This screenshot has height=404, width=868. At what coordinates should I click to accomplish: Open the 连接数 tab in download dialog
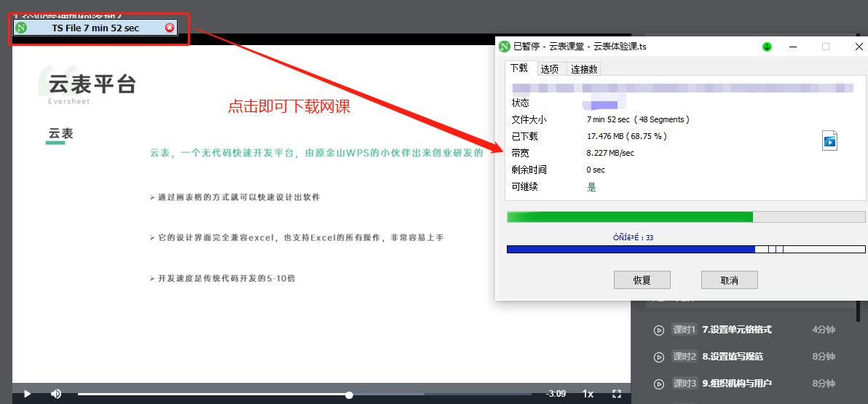(x=585, y=69)
